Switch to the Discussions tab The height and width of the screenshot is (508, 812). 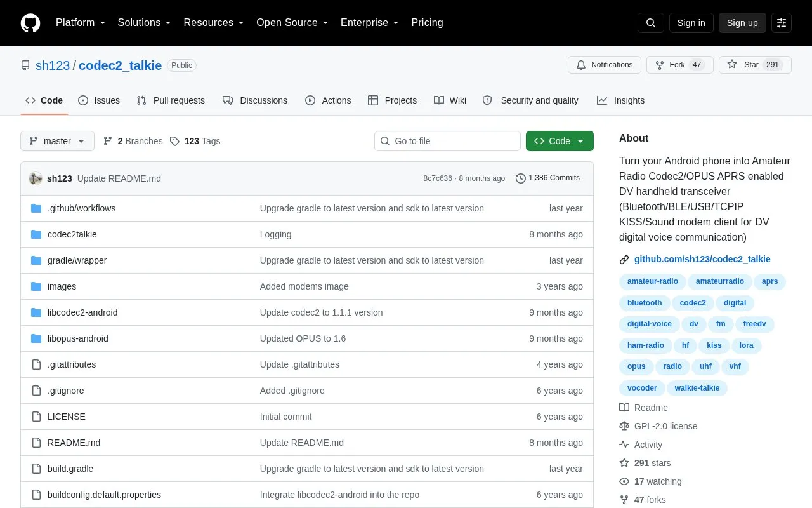click(x=255, y=100)
